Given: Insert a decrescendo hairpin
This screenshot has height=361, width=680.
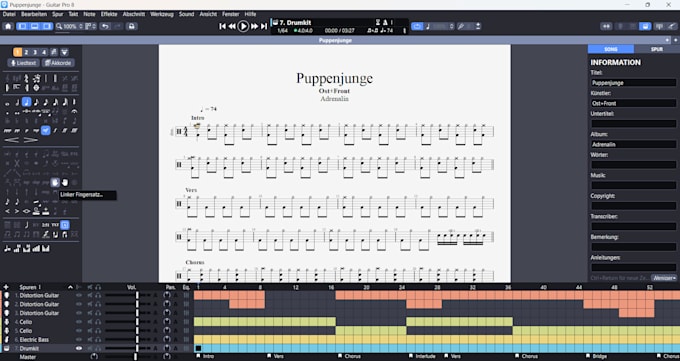Looking at the screenshot, I should tap(31, 140).
